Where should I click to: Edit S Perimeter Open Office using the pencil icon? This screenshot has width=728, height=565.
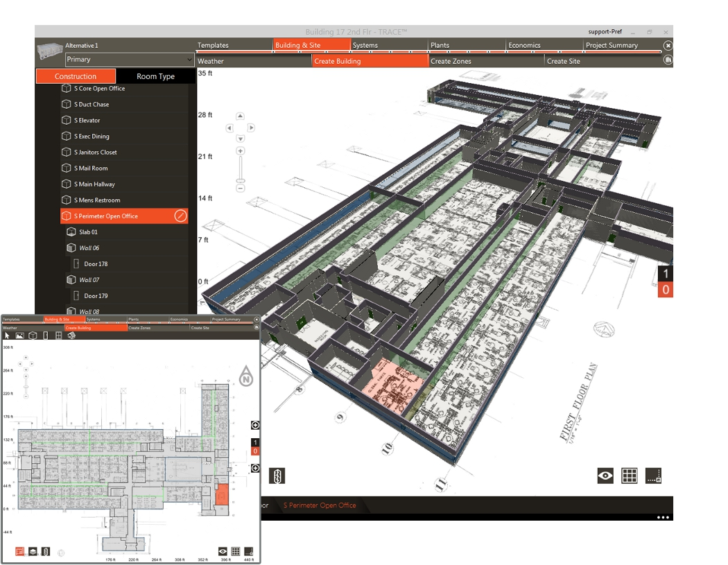[x=180, y=216]
